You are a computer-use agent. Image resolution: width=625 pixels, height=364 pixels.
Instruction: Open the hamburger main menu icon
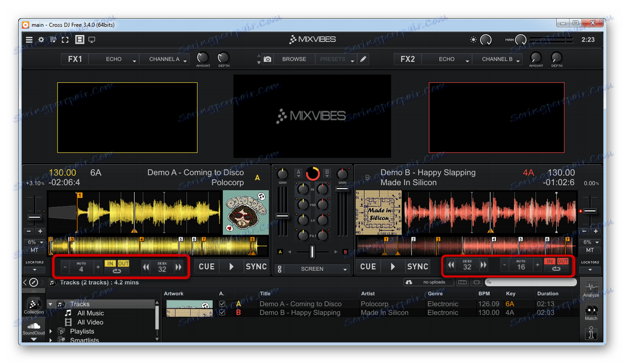point(29,40)
